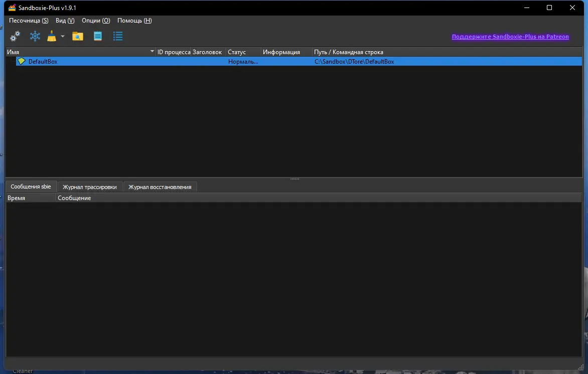Sort by Путь / Командная строка header
The height and width of the screenshot is (374, 588).
(x=447, y=52)
